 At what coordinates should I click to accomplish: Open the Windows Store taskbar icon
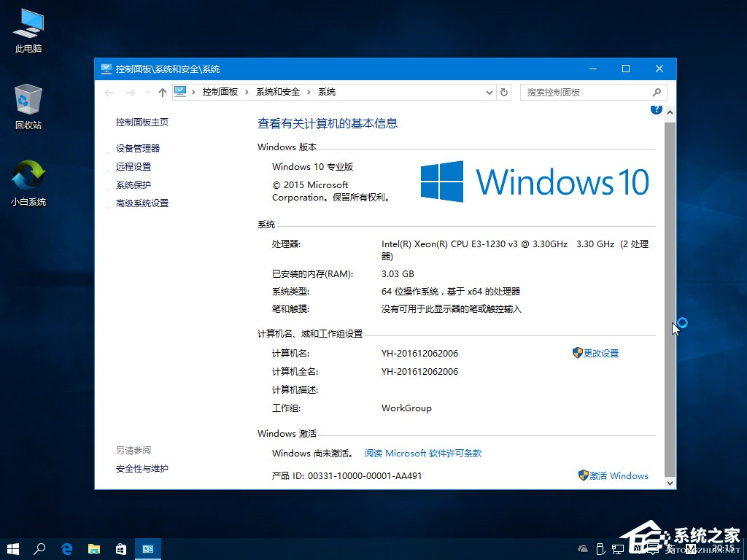point(121,548)
